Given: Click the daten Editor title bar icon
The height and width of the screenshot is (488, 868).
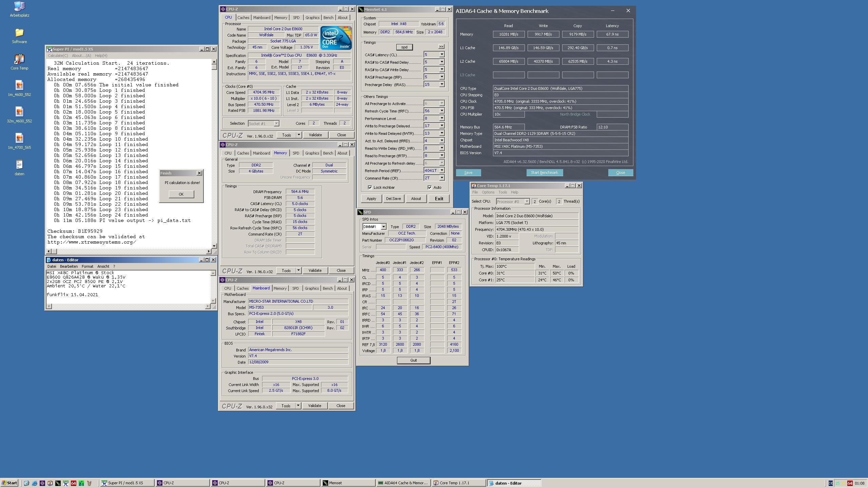Looking at the screenshot, I should tap(49, 260).
